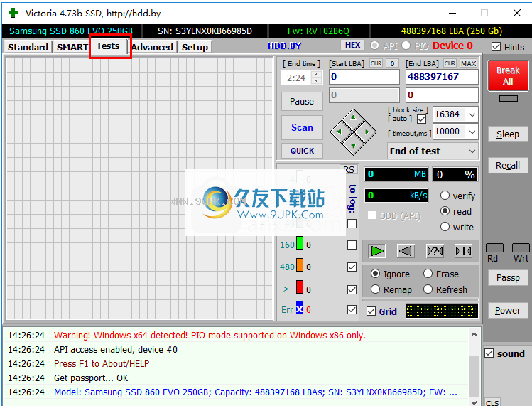
Task: Click the HEX button
Action: (352, 45)
